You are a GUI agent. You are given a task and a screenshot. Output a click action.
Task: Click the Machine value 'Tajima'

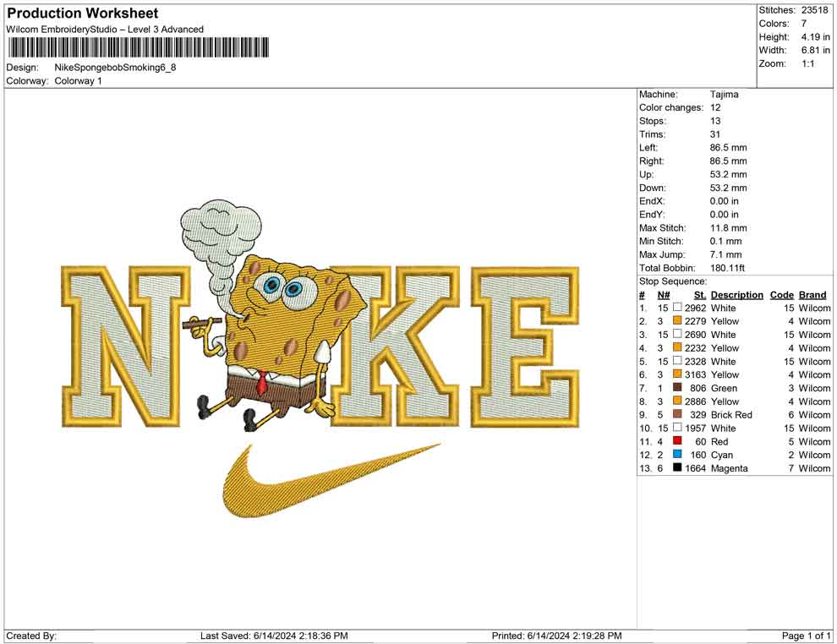[x=725, y=94]
